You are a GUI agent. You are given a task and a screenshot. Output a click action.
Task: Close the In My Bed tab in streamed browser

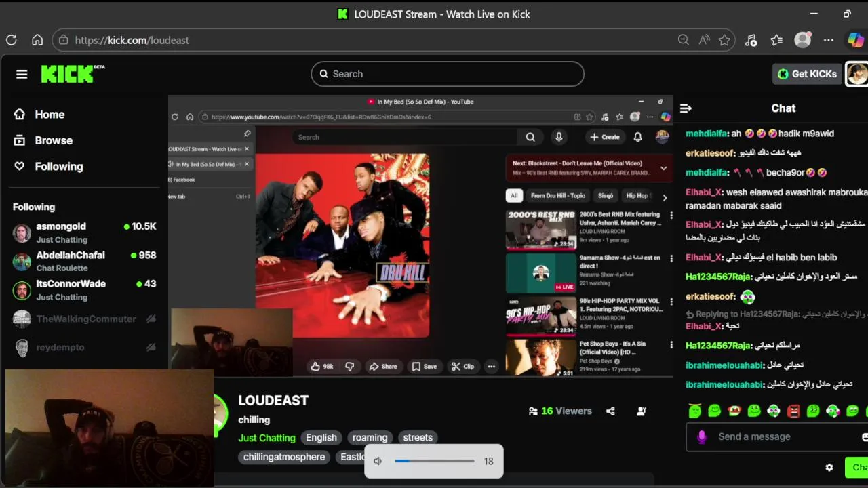pos(246,164)
